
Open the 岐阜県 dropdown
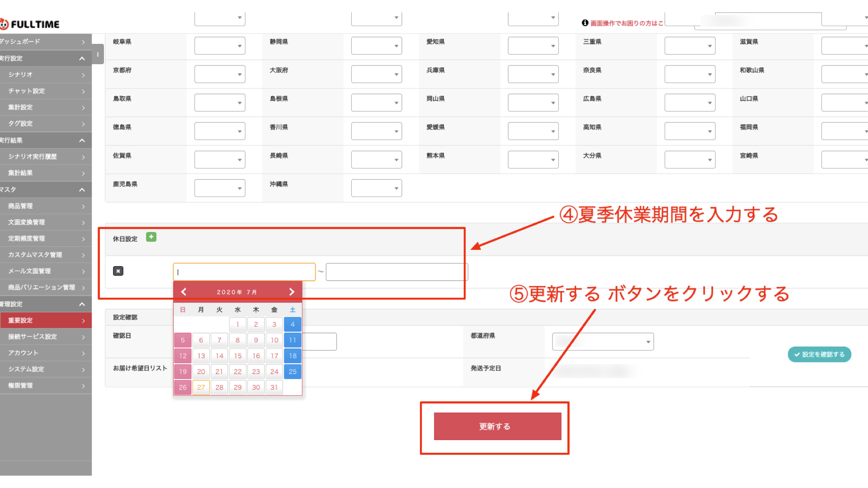tap(220, 46)
